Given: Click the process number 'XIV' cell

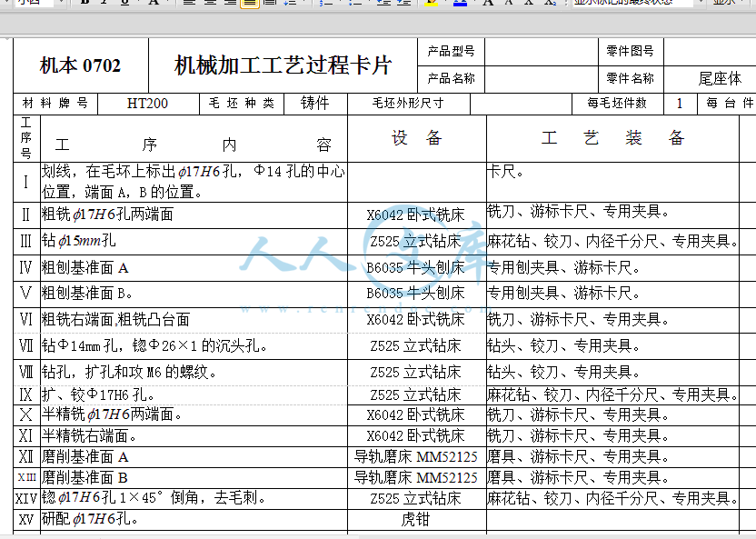Looking at the screenshot, I should click(26, 498).
